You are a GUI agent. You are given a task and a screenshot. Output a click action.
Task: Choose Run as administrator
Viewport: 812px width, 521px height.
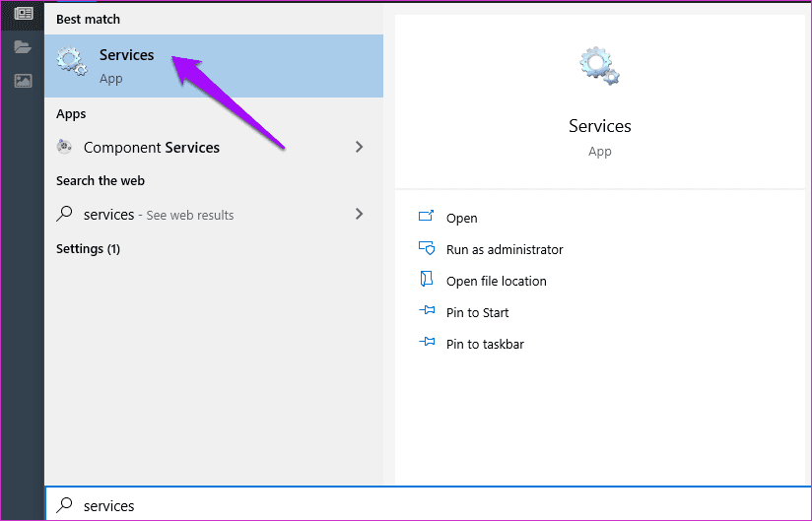505,250
